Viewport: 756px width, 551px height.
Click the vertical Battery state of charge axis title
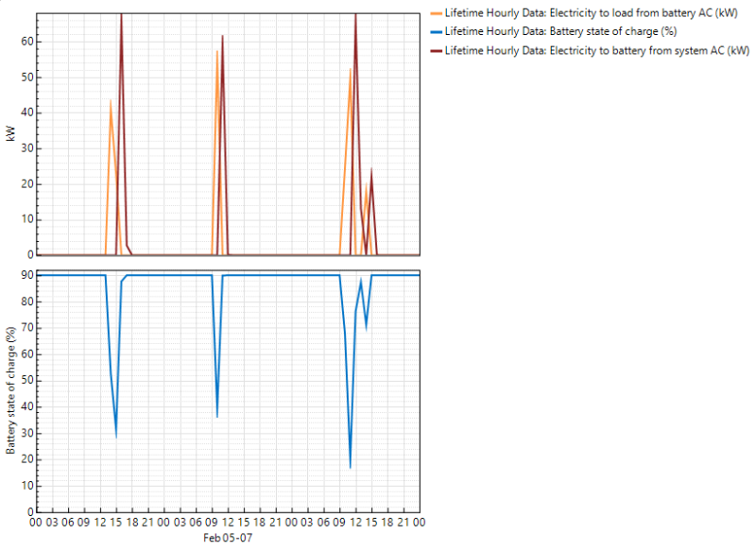pos(10,390)
